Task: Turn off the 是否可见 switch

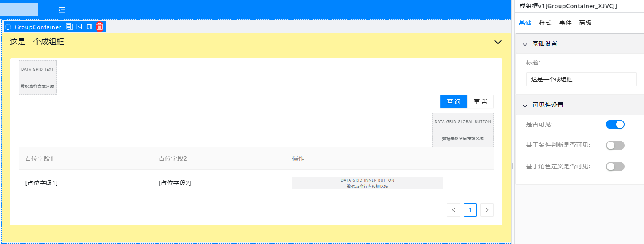Action: tap(615, 124)
